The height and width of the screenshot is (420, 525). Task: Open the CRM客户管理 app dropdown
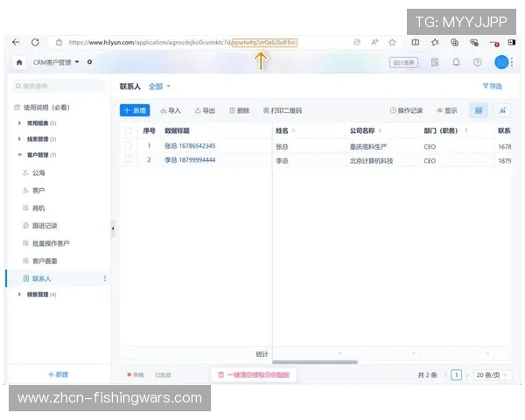coord(56,62)
